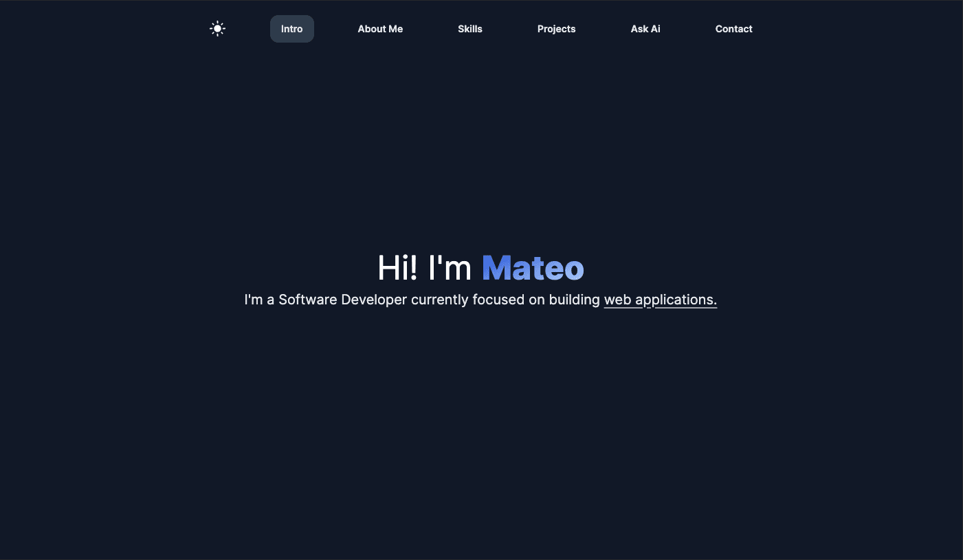The width and height of the screenshot is (963, 560).
Task: Navigate to the Contact section
Action: click(734, 29)
